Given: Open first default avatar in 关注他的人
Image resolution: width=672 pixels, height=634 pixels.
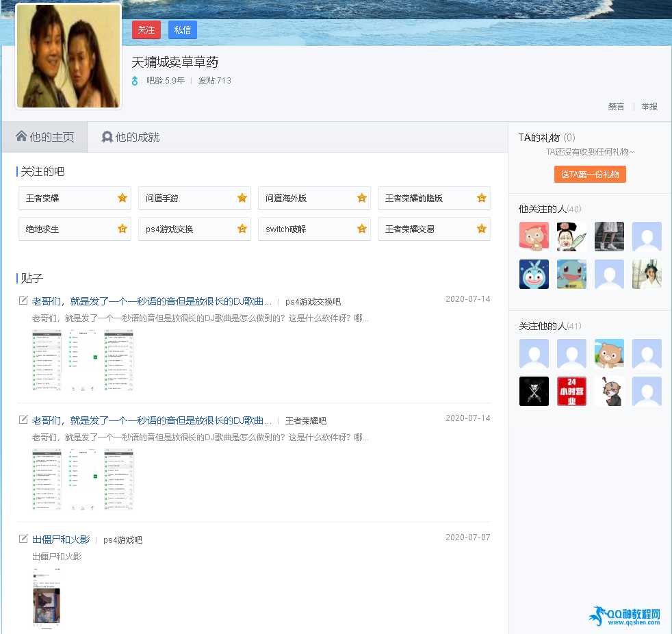Looking at the screenshot, I should (x=534, y=354).
